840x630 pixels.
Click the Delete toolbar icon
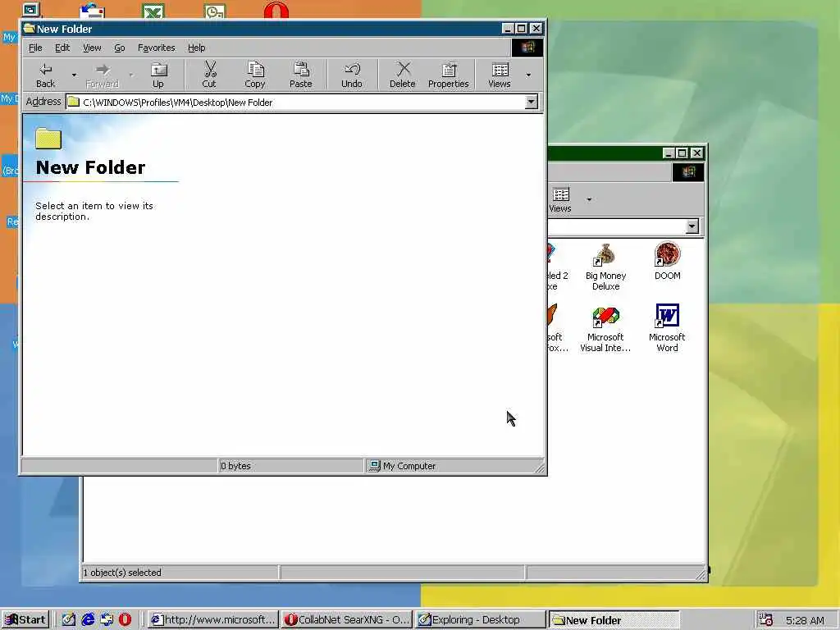tap(402, 75)
